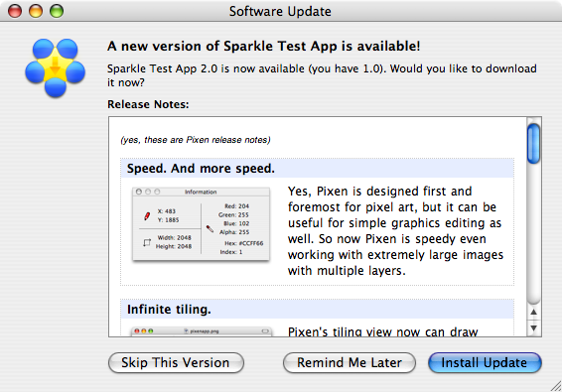Click "Pixen's tiling view now can draw" text
562x392 pixels.
click(383, 331)
